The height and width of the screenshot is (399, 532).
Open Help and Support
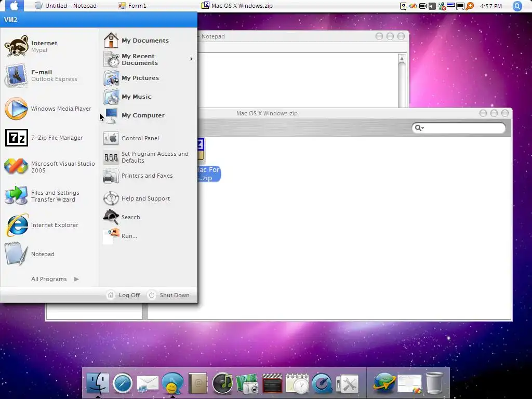click(148, 198)
